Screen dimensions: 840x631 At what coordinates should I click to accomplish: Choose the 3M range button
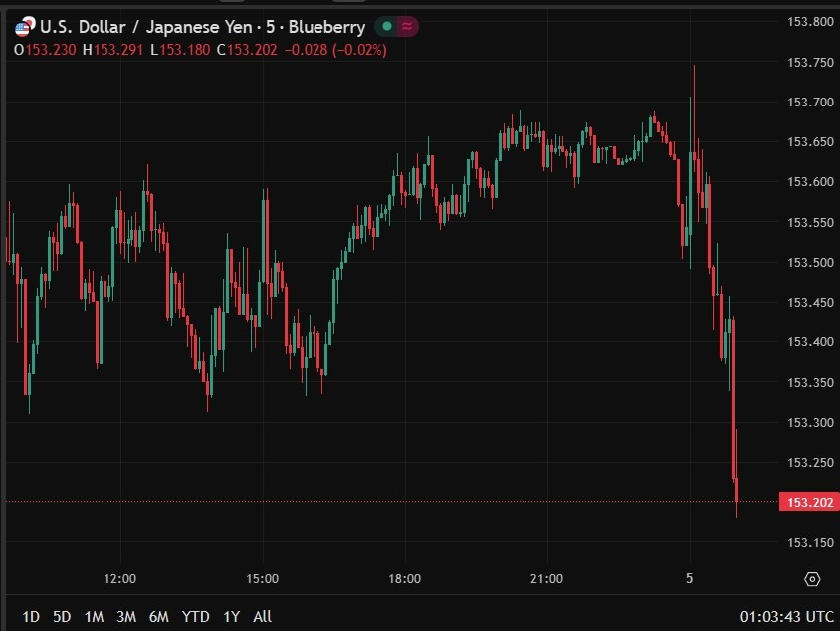126,617
